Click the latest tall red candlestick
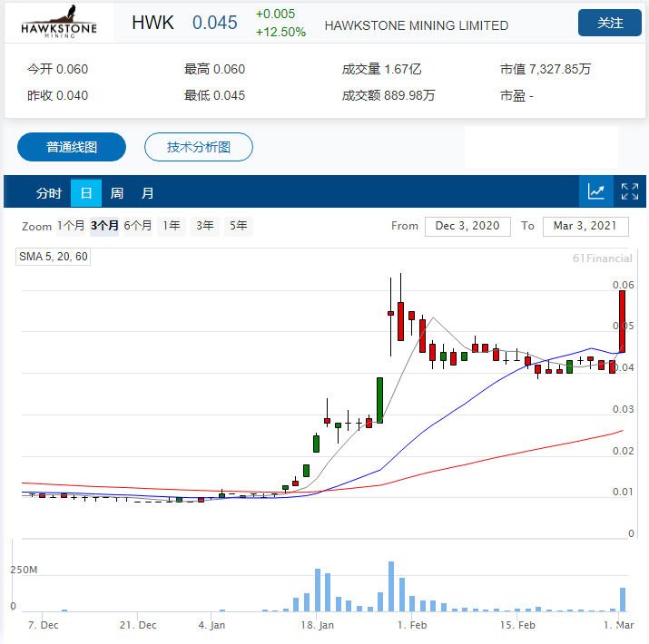The width and height of the screenshot is (649, 644). (x=622, y=321)
